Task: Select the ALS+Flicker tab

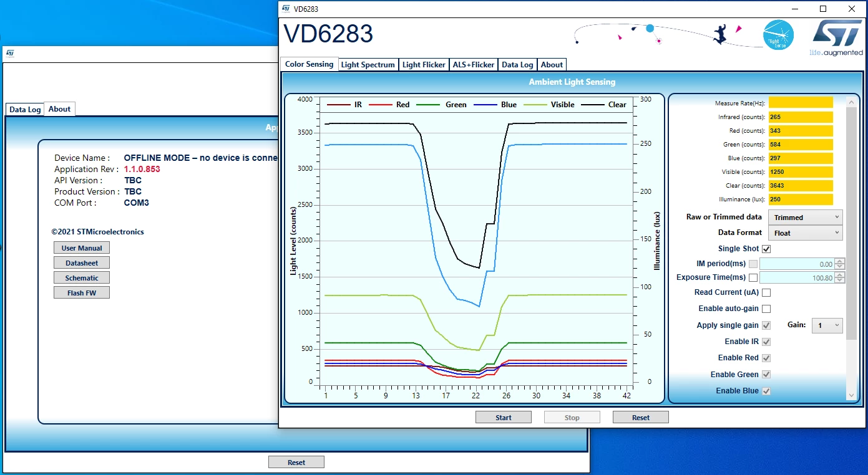Action: click(474, 64)
